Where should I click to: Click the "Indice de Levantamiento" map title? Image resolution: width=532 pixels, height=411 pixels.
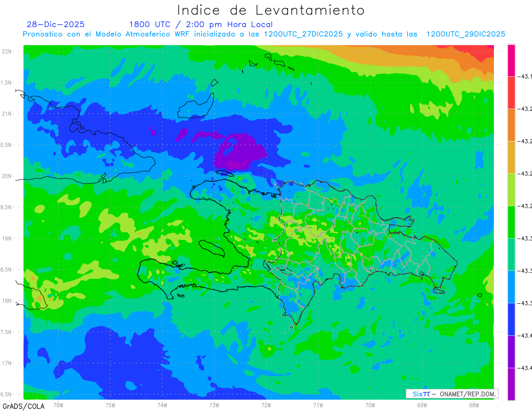click(271, 10)
